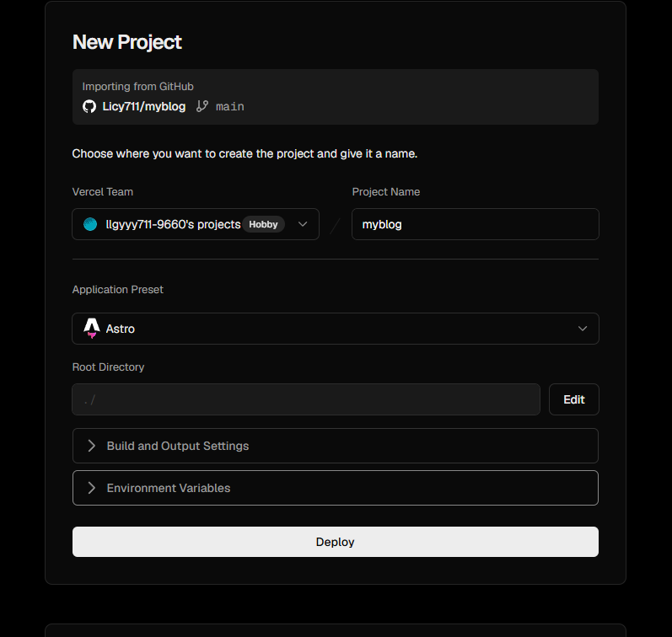Click the Vercel Team dropdown arrow
The width and height of the screenshot is (672, 637).
pos(303,224)
